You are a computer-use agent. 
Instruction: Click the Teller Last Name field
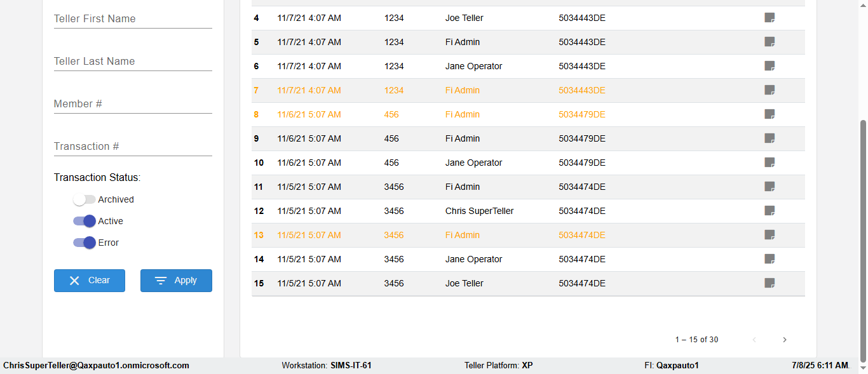point(133,62)
